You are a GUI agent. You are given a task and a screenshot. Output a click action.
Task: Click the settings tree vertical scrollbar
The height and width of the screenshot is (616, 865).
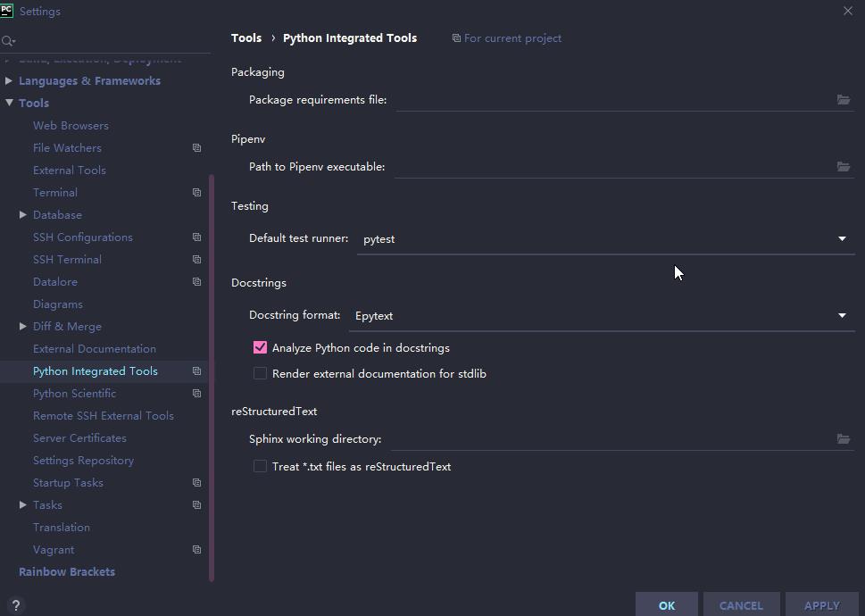point(212,378)
